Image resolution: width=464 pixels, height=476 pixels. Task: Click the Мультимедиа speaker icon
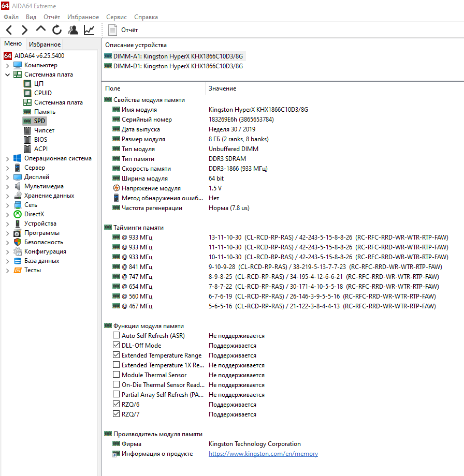(17, 186)
